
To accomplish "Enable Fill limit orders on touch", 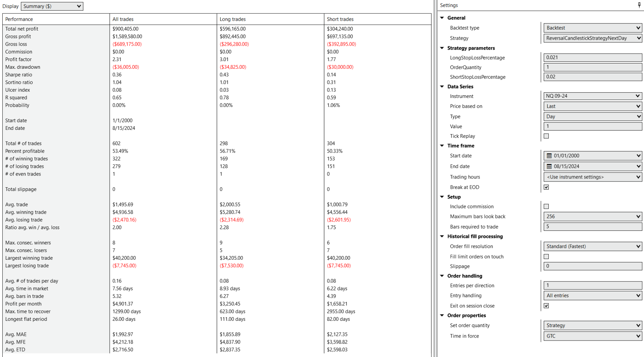I will pos(546,257).
